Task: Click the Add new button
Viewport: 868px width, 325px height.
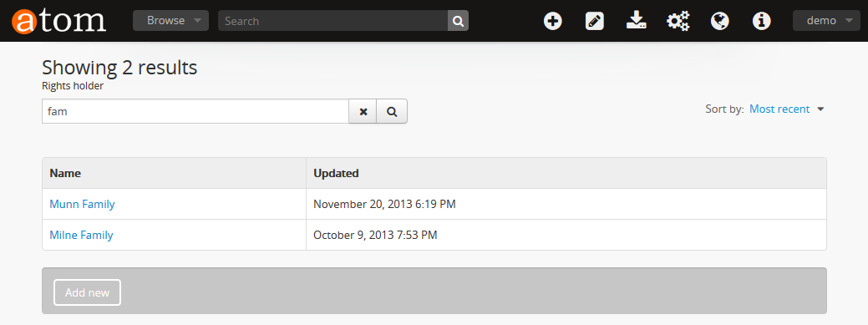Action: point(87,292)
